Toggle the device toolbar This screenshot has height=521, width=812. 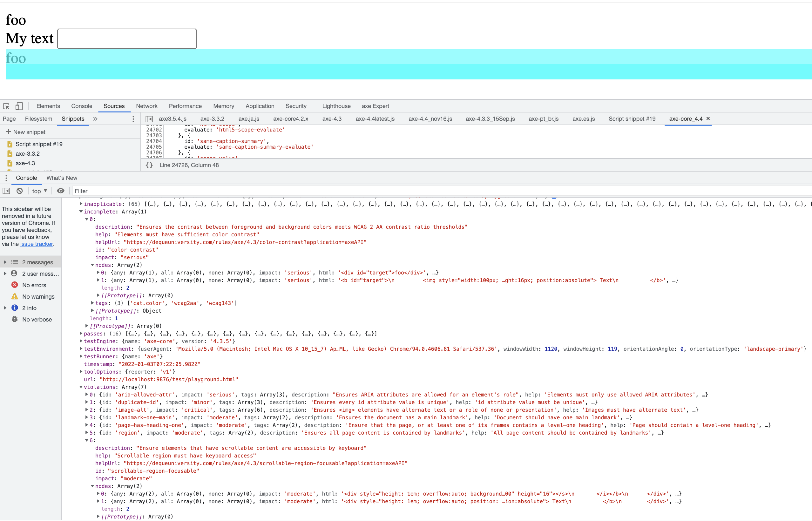[19, 106]
